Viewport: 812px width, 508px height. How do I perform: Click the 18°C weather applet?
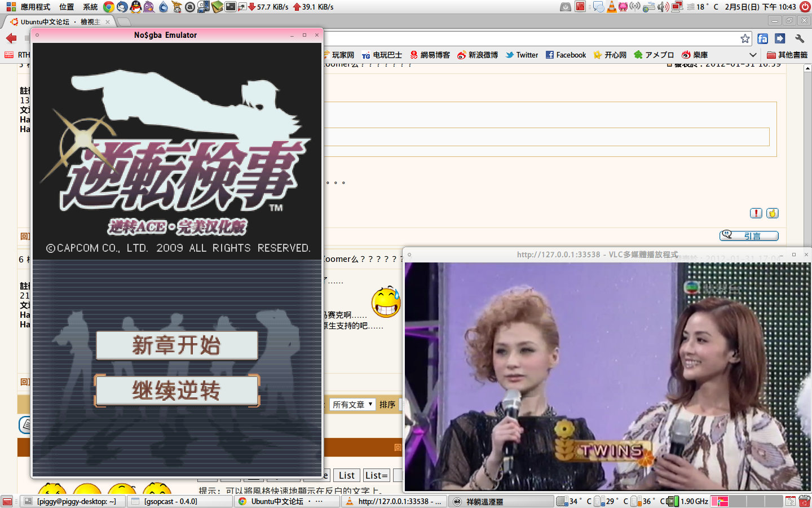(703, 7)
